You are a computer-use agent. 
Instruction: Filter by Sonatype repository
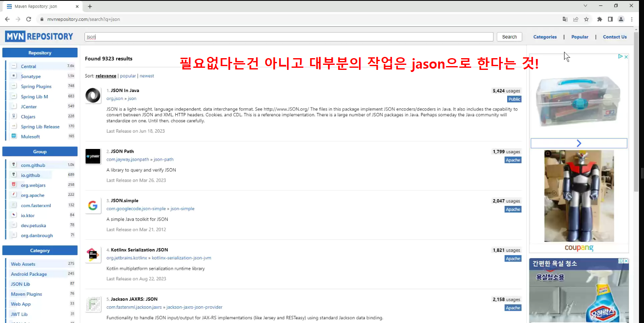pos(31,77)
